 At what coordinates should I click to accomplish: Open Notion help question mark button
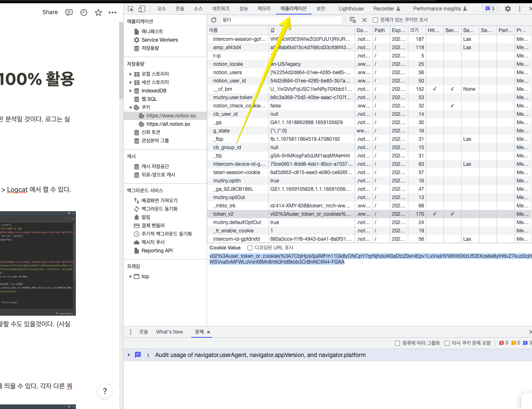[x=105, y=391]
